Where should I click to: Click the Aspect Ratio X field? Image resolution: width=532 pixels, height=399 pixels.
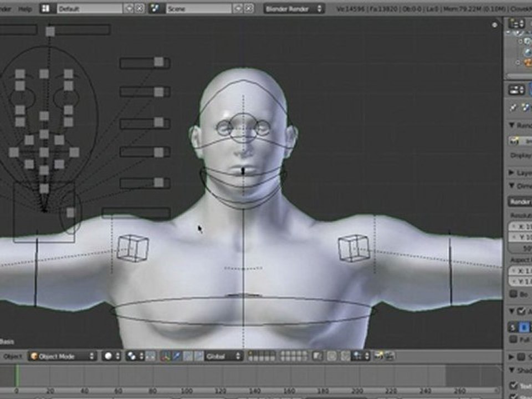pos(520,271)
